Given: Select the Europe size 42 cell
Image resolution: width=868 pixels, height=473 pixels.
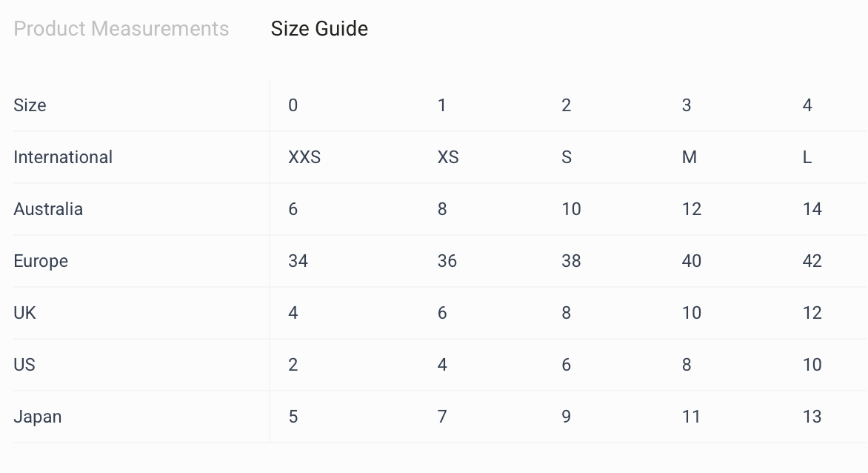Looking at the screenshot, I should click(x=812, y=261).
